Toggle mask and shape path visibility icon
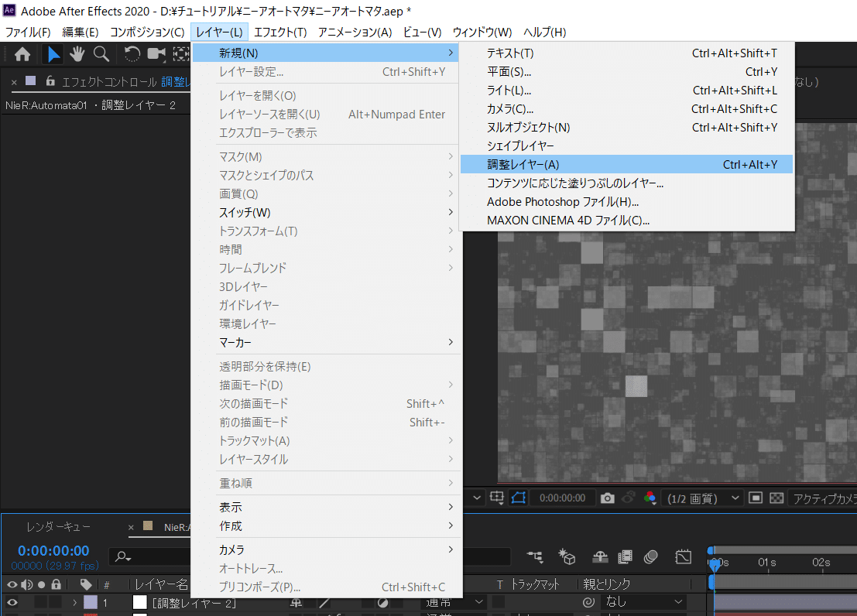The height and width of the screenshot is (616, 857). tap(518, 498)
